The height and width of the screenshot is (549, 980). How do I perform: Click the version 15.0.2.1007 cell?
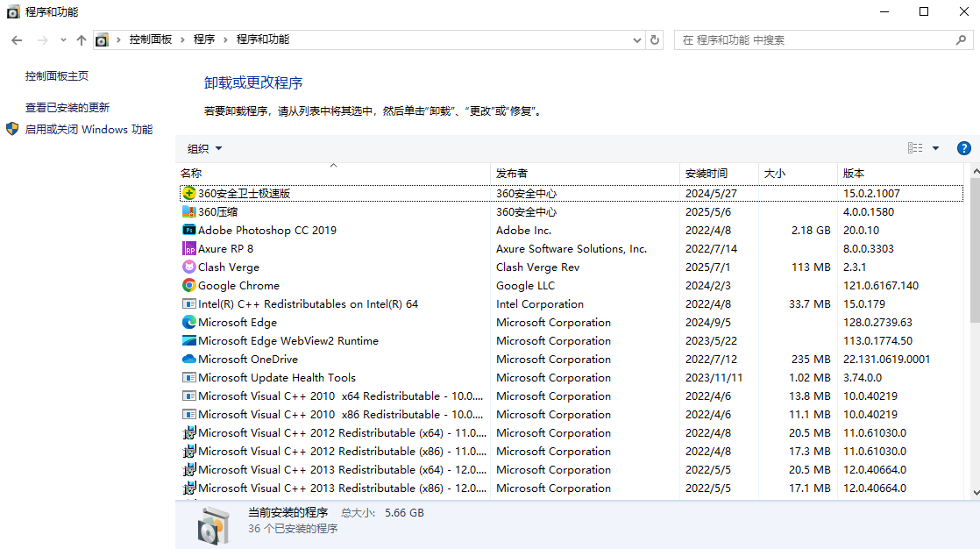[x=871, y=194]
